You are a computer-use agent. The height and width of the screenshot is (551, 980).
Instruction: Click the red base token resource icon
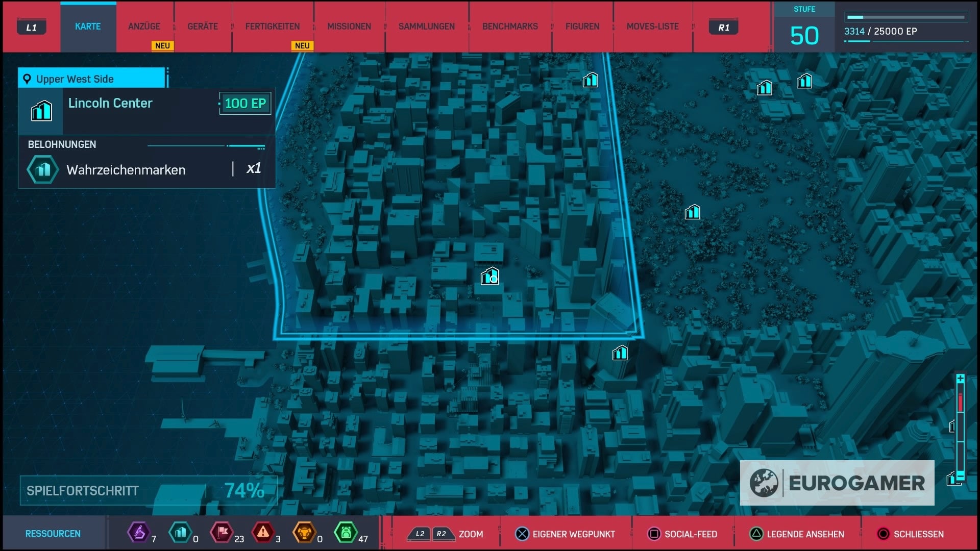tap(222, 533)
